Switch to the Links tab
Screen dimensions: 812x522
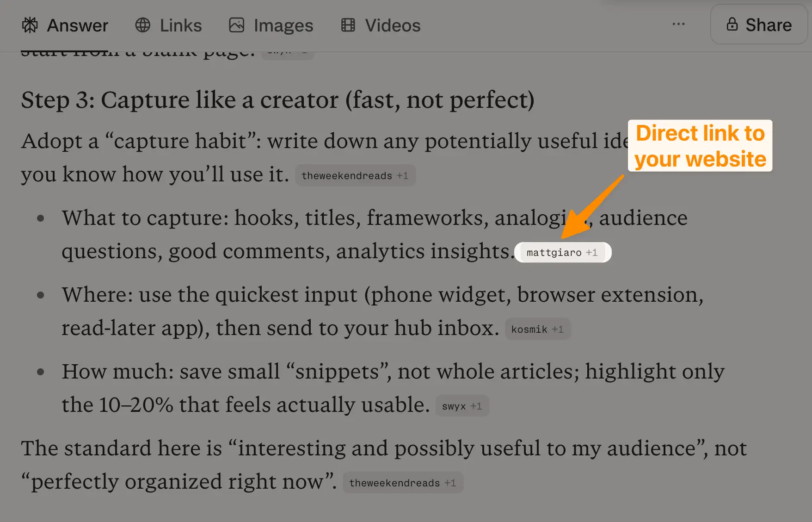pos(180,25)
